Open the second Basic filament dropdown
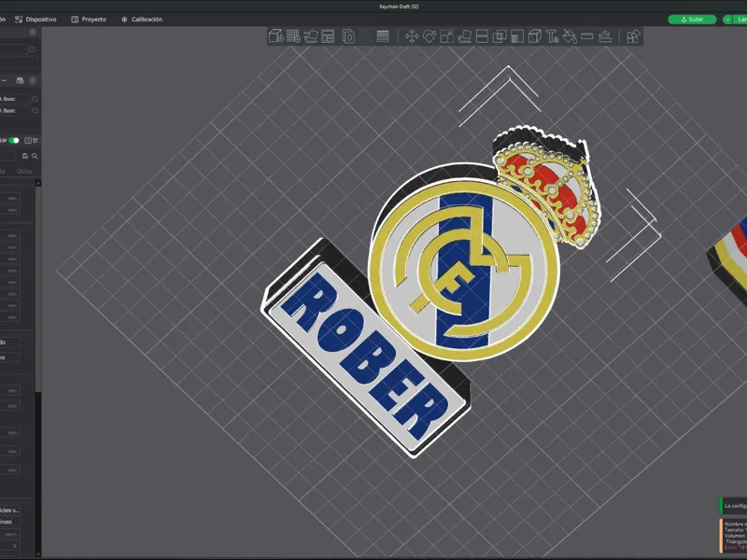Screen dimensions: 747x560 pyautogui.click(x=15, y=110)
